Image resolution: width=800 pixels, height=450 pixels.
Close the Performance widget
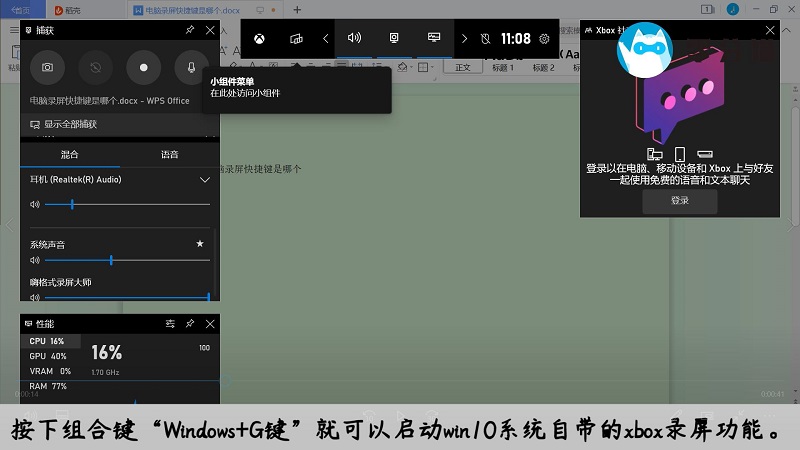pyautogui.click(x=210, y=323)
